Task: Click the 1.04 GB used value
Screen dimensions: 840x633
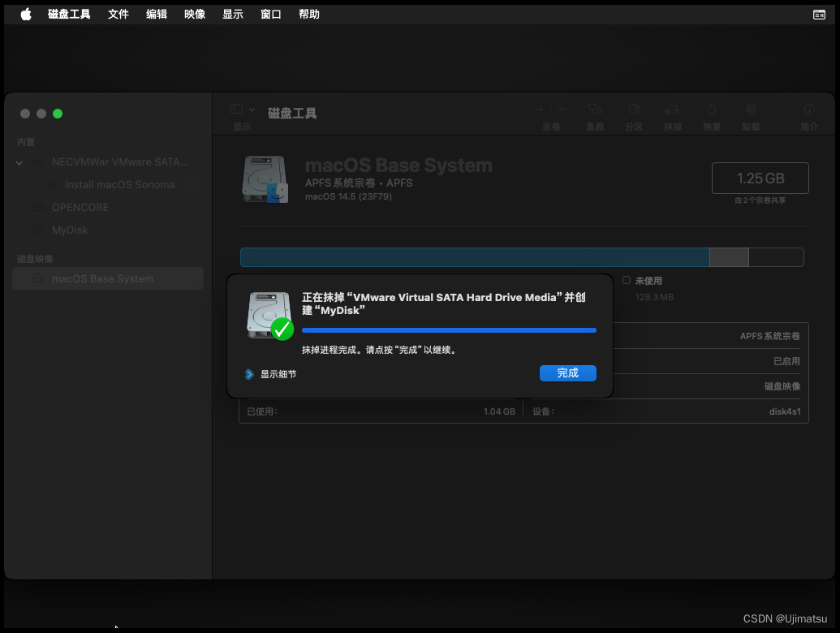Action: pos(499,411)
